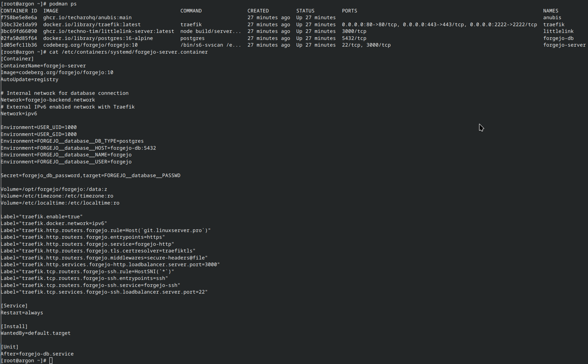This screenshot has height=364, width=588.
Task: Click the terminal prompt cursor at bottom
Action: pos(51,361)
